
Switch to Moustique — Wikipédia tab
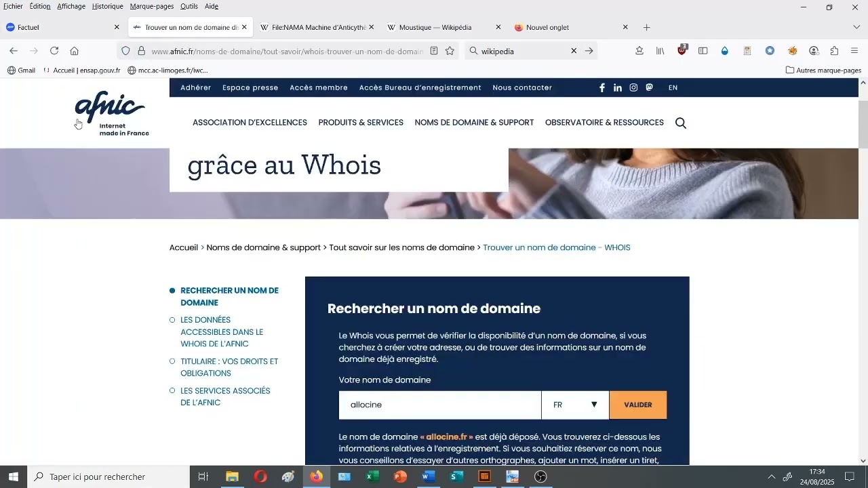[445, 28]
